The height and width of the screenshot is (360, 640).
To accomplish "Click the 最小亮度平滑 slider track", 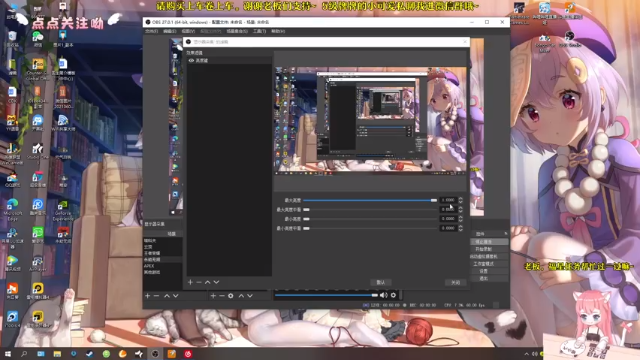I will (370, 228).
